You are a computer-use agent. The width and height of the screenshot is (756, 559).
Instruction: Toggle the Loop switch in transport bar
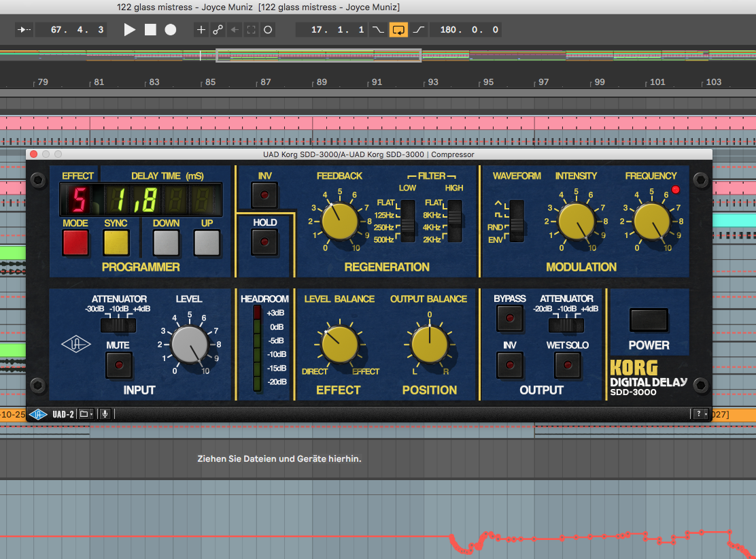pos(398,30)
